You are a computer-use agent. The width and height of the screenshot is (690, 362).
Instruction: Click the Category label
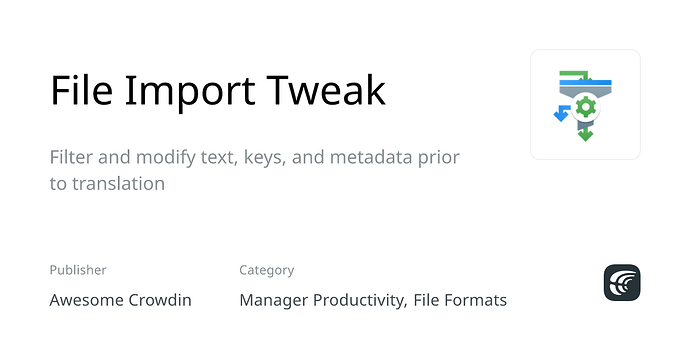(267, 270)
